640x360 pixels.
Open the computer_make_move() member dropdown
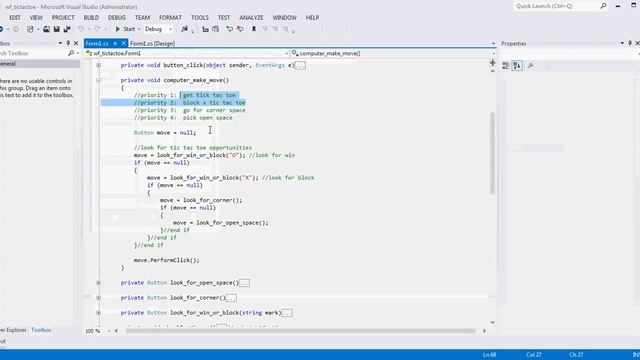pos(493,53)
